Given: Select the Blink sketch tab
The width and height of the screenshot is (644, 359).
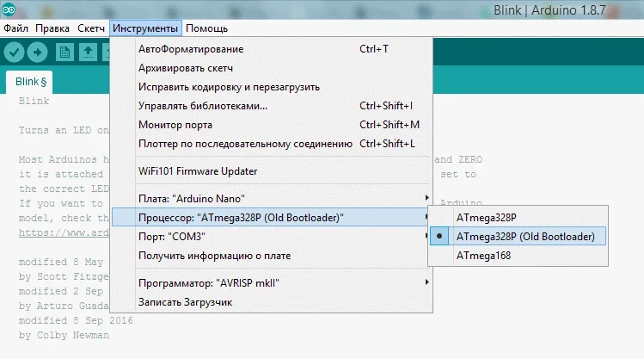Looking at the screenshot, I should pos(29,82).
